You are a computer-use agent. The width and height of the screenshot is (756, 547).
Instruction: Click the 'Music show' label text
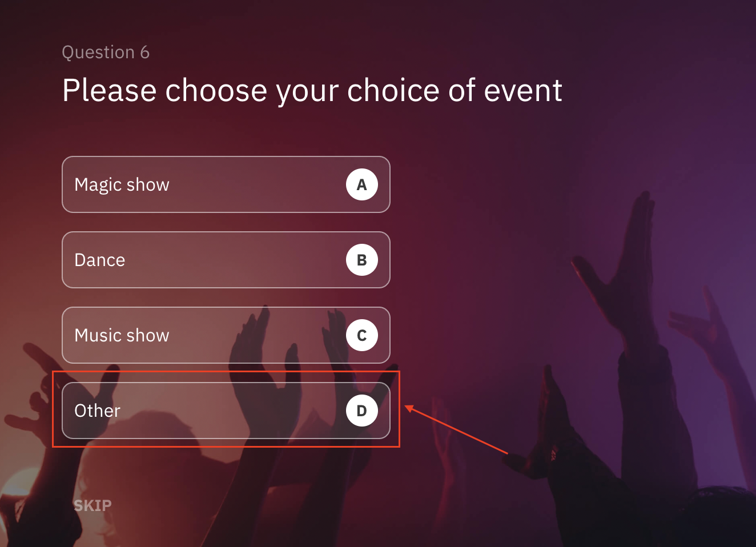[122, 335]
